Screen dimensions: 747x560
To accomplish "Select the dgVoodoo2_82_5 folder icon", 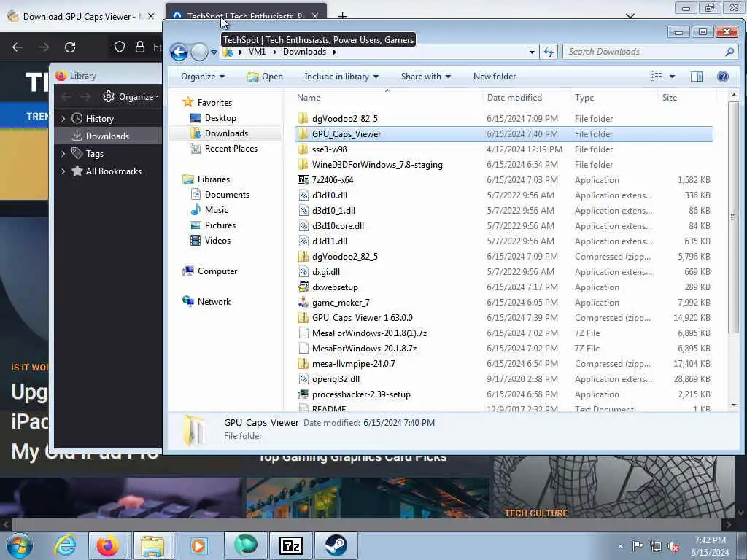I will coord(303,119).
